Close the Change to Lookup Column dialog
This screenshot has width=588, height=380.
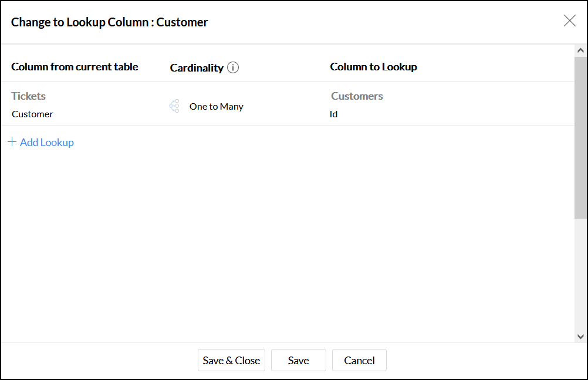(569, 21)
